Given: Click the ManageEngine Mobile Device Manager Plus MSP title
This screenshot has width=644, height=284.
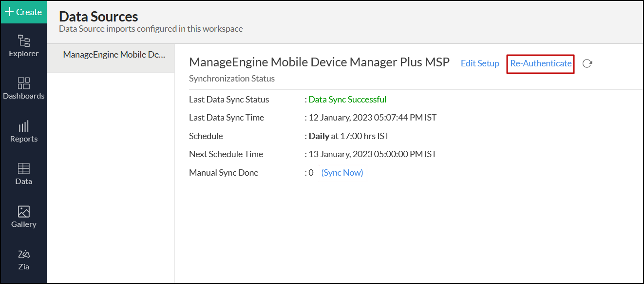Looking at the screenshot, I should [319, 62].
